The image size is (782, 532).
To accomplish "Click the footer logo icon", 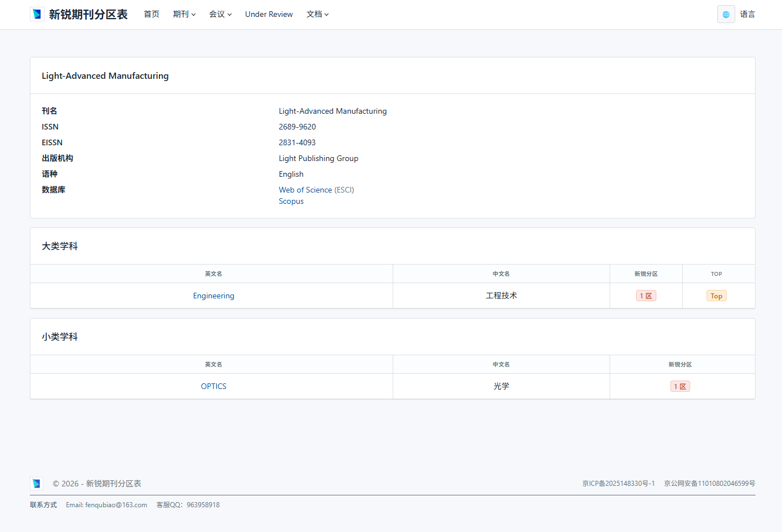I will coord(37,484).
